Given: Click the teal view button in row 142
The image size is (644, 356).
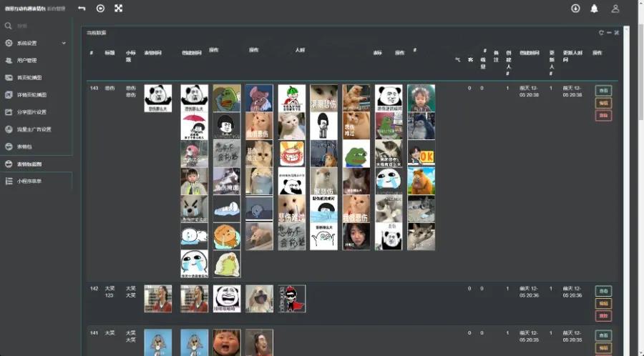Looking at the screenshot, I should click(x=603, y=291).
